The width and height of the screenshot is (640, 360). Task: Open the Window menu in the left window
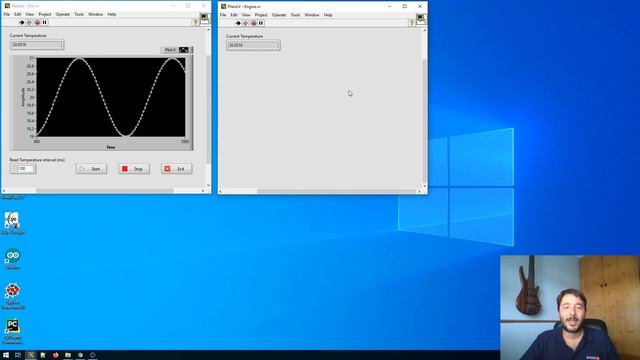[96, 14]
